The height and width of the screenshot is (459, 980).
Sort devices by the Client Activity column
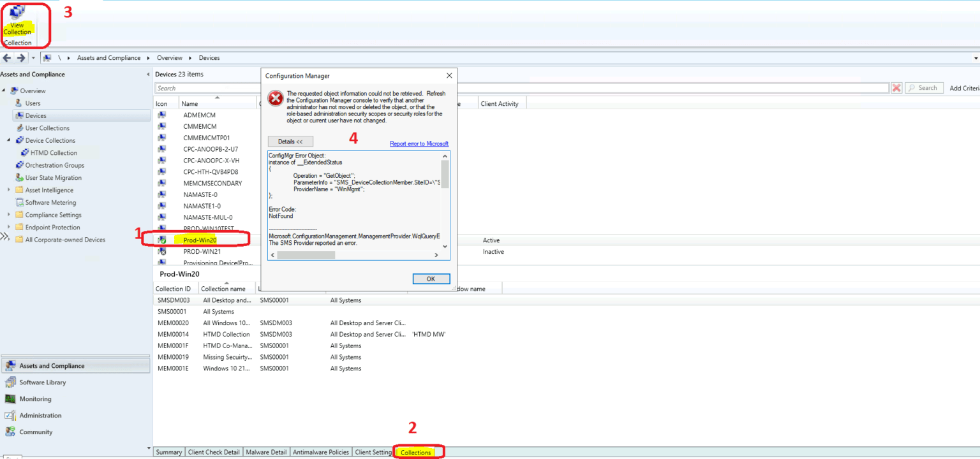[501, 104]
